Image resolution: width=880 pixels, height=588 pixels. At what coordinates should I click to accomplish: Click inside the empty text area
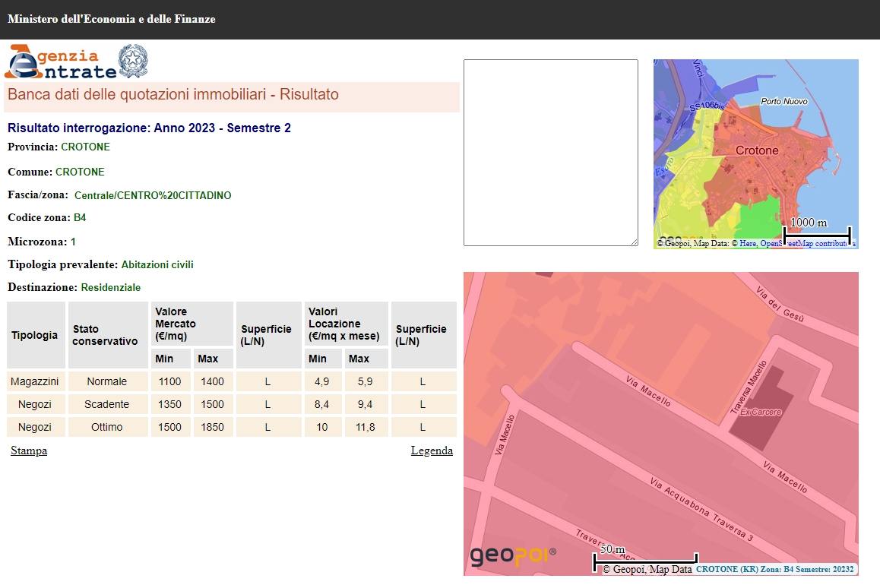tap(550, 152)
